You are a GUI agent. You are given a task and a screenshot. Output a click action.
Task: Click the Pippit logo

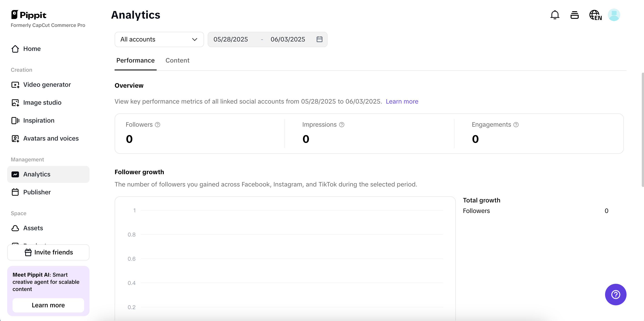point(29,15)
